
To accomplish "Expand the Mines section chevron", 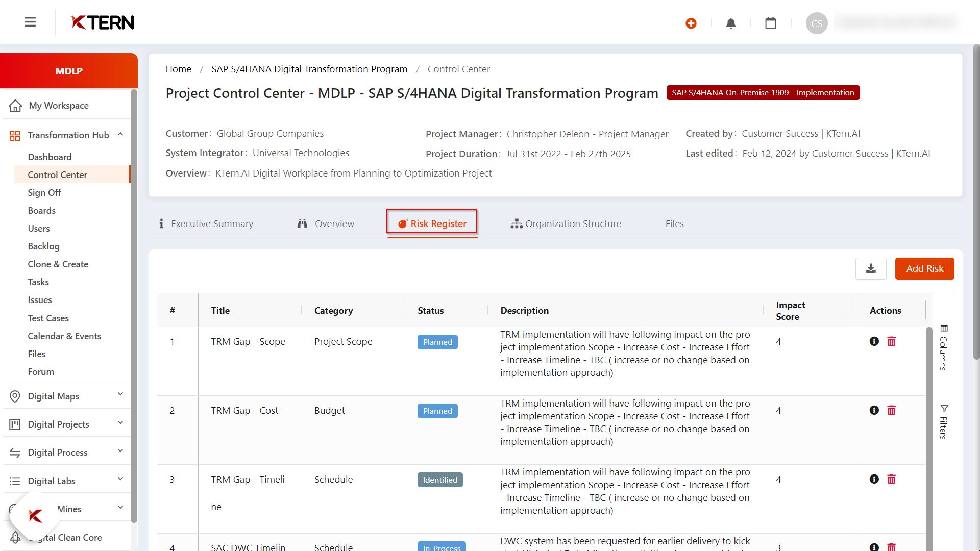I will (120, 507).
